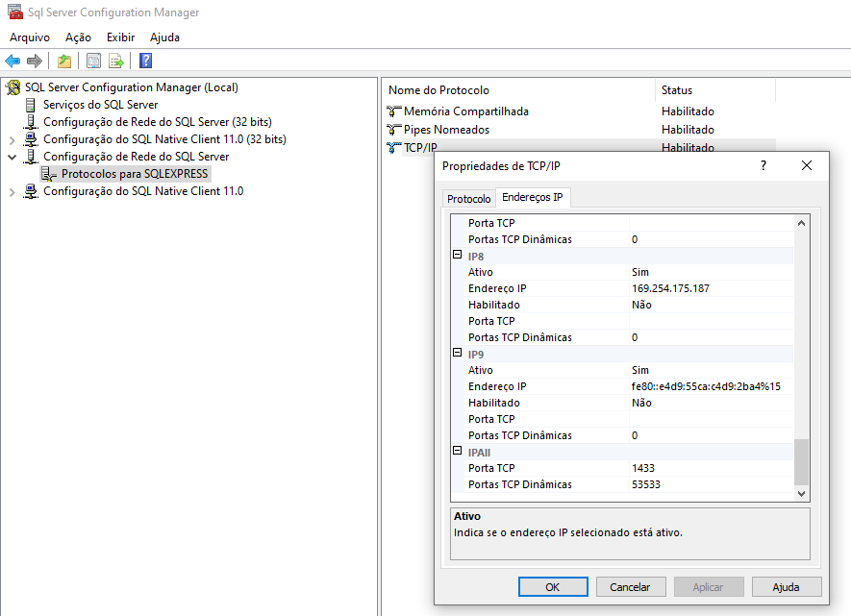
Task: Click the SQL Server Configuration Manager (Local) root icon
Action: click(13, 87)
